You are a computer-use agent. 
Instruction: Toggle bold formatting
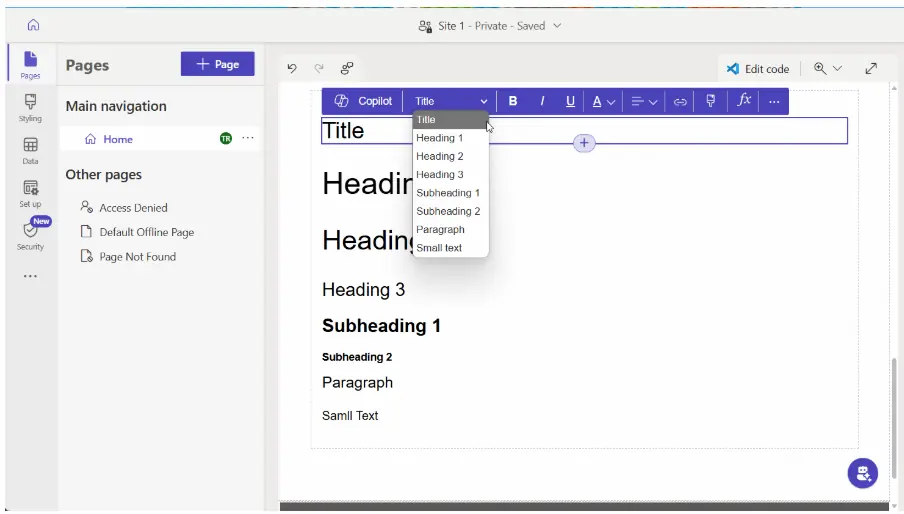513,101
